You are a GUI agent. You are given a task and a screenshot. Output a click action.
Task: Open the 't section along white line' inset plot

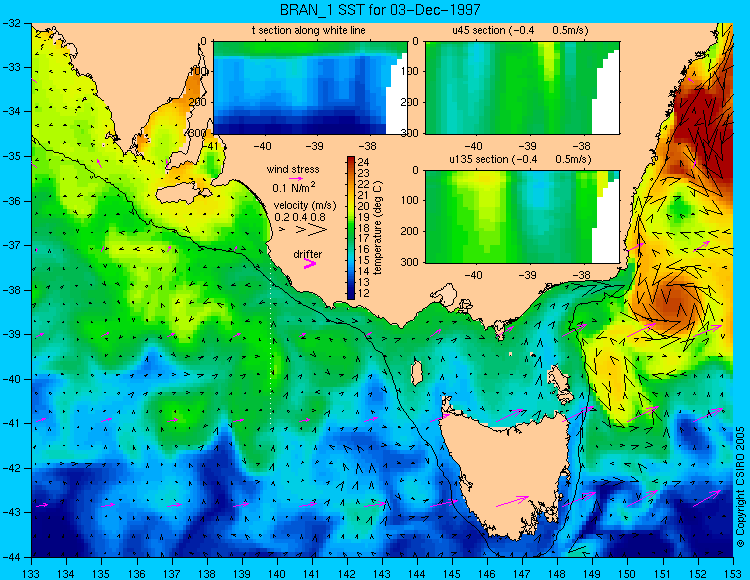click(x=310, y=88)
